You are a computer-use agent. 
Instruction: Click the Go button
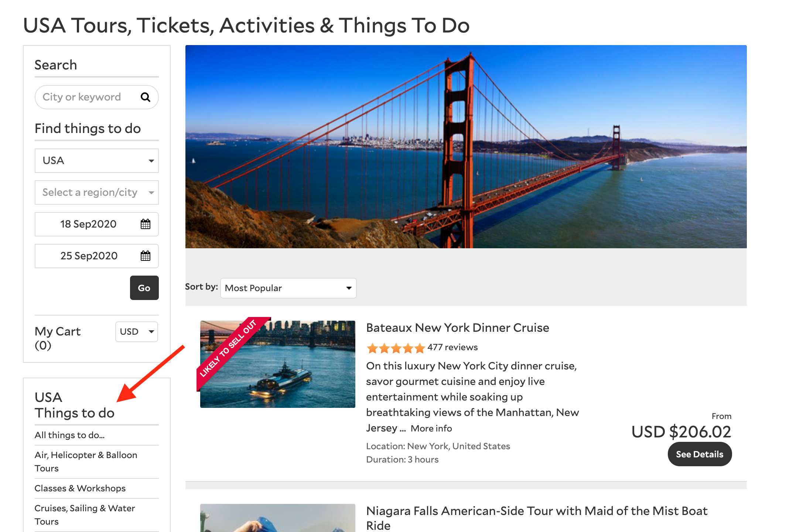tap(144, 288)
